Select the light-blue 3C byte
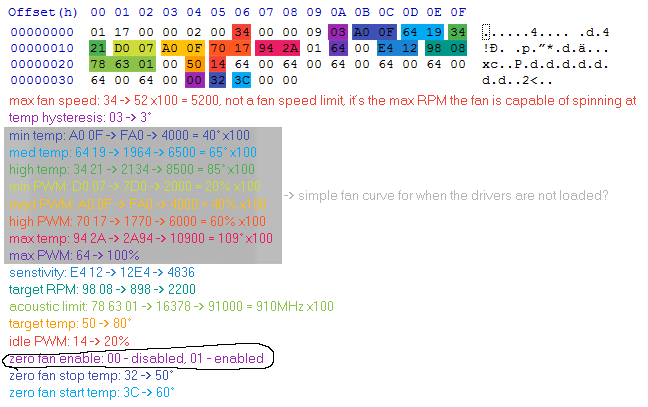Image resolution: width=648 pixels, height=407 pixels. pyautogui.click(x=242, y=80)
